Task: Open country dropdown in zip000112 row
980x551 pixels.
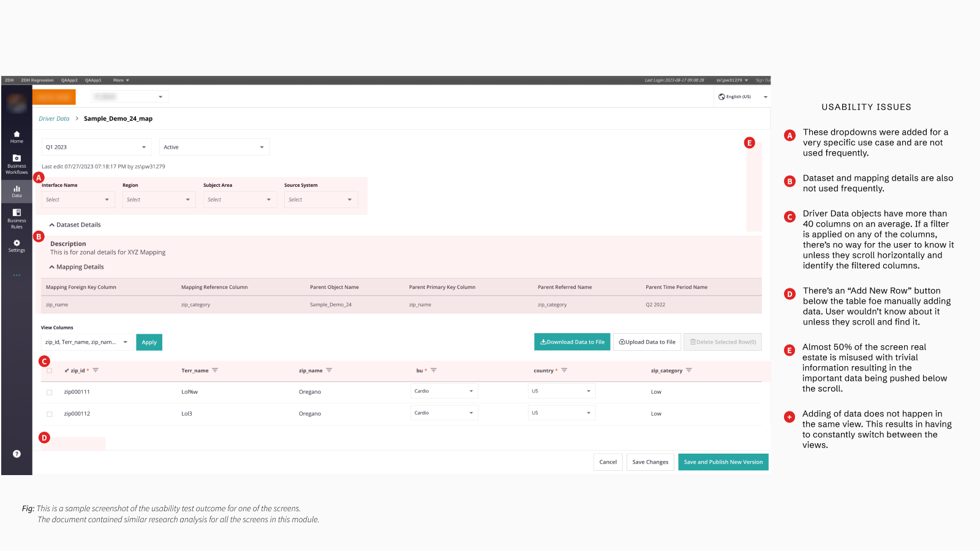Action: click(562, 413)
